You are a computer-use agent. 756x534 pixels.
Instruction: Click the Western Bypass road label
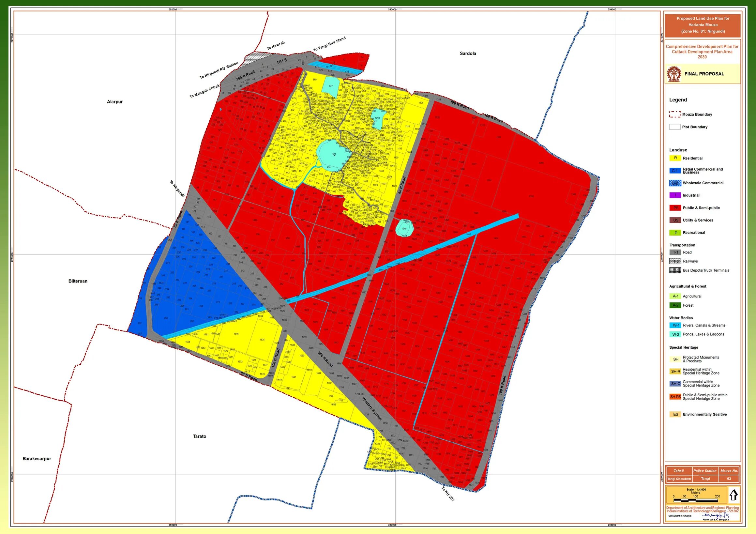[372, 409]
